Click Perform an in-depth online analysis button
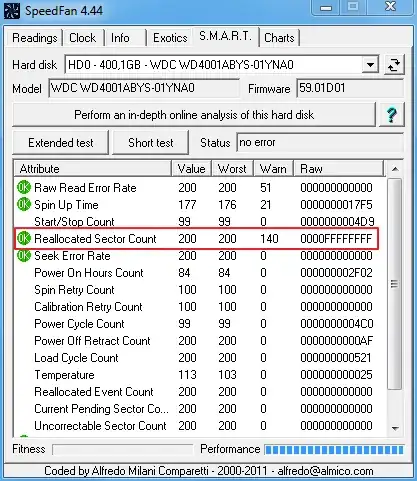The image size is (417, 481). 194,115
